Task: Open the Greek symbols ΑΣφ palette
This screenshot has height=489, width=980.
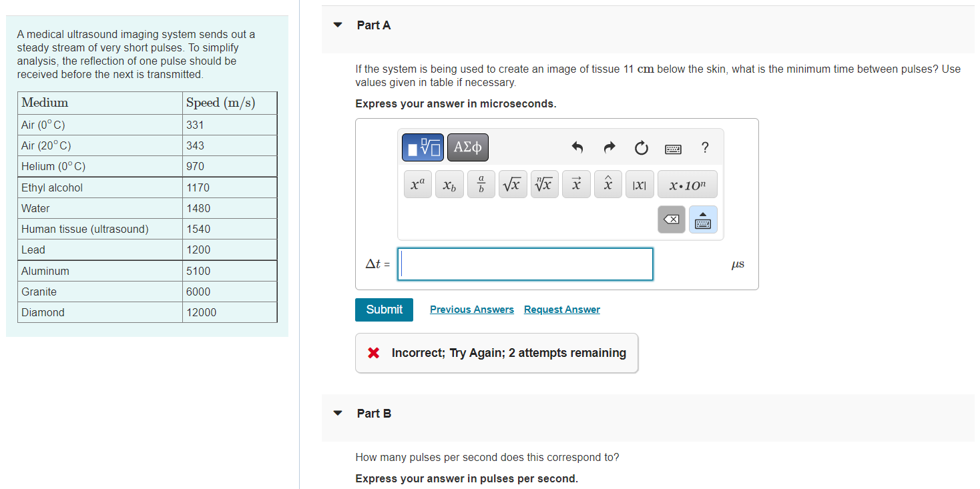Action: click(x=468, y=147)
